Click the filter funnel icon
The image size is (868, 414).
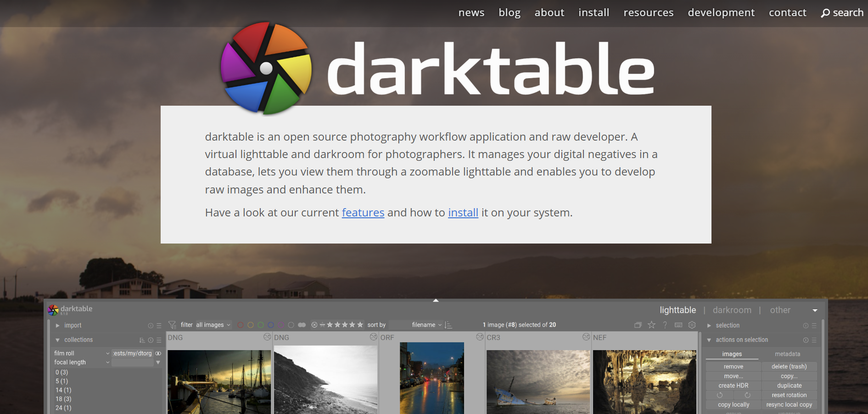(x=173, y=325)
